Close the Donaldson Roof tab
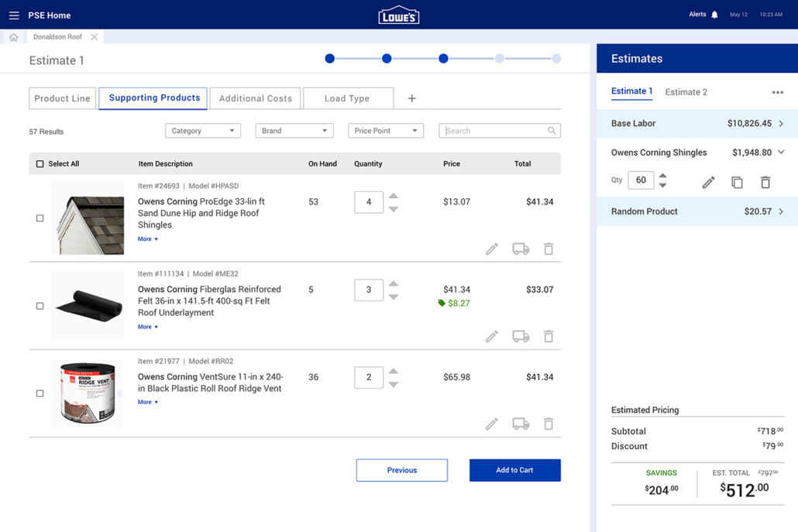 point(95,37)
